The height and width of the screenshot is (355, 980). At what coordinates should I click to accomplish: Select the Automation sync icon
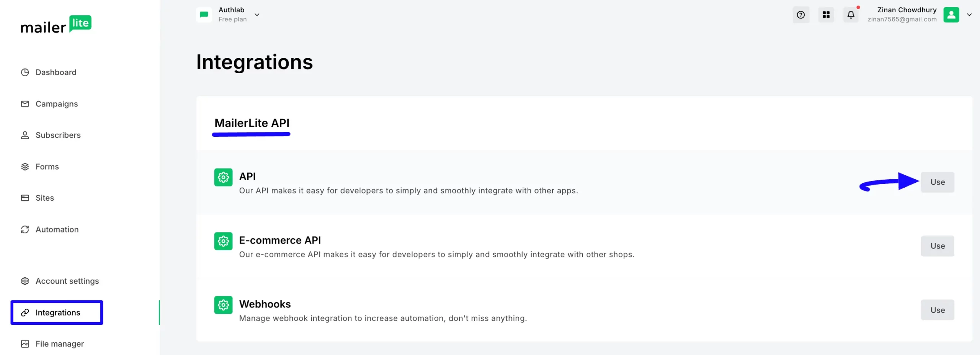click(24, 229)
